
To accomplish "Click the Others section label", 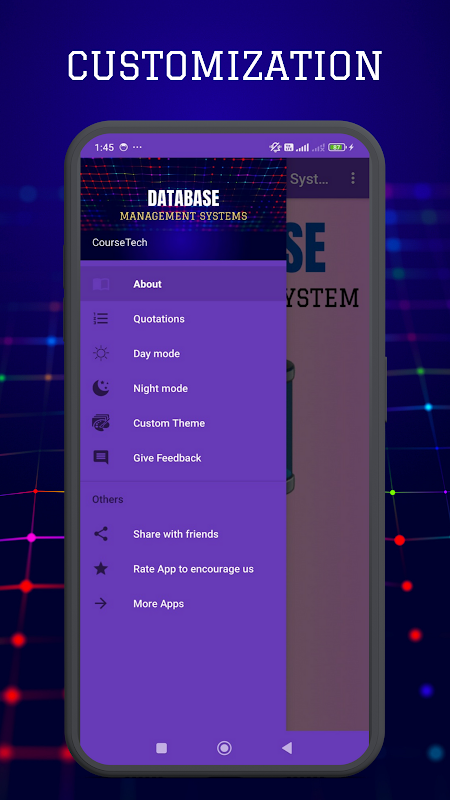I will point(108,499).
